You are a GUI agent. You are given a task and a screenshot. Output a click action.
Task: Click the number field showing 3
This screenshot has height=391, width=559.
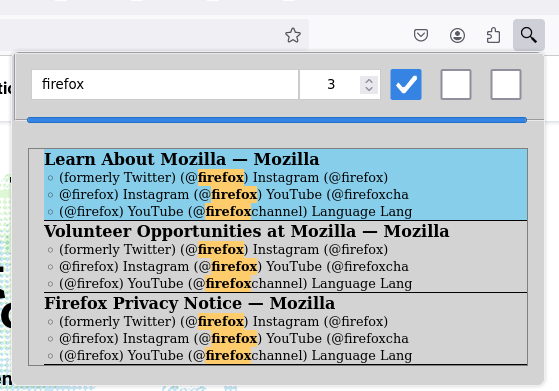click(339, 84)
